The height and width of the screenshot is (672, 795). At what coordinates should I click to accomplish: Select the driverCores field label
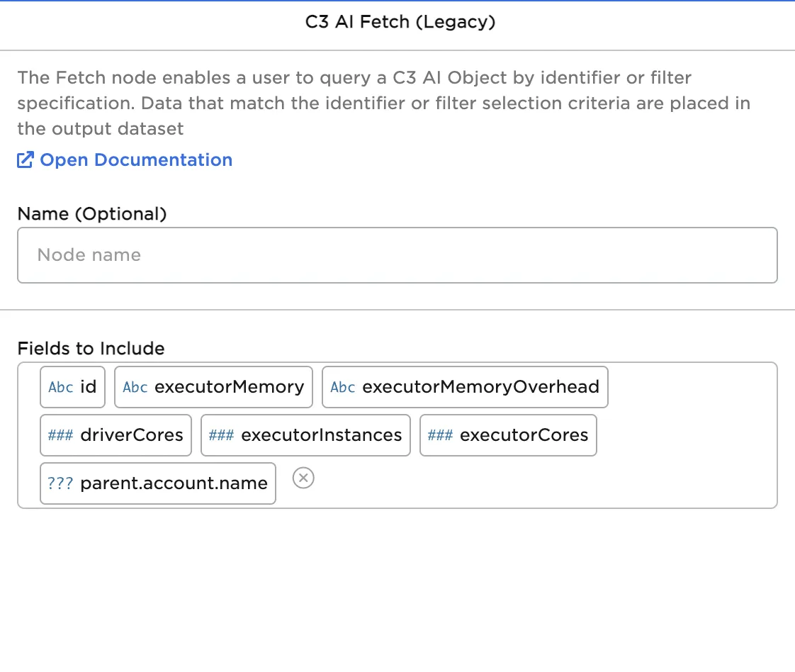point(132,435)
